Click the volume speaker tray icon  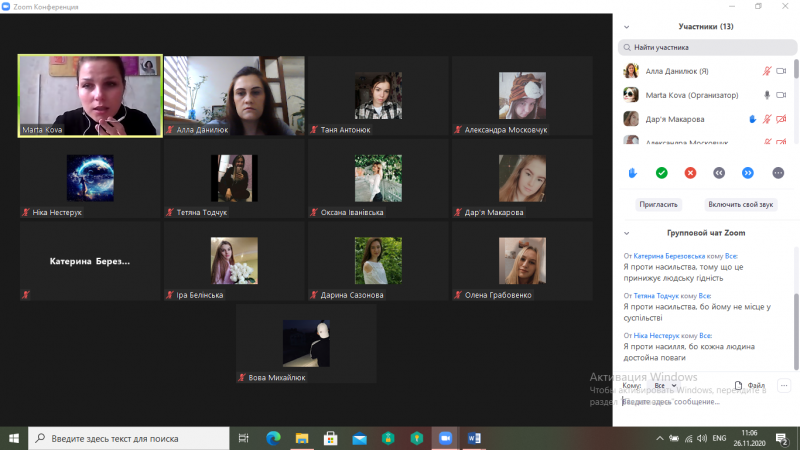(x=702, y=438)
